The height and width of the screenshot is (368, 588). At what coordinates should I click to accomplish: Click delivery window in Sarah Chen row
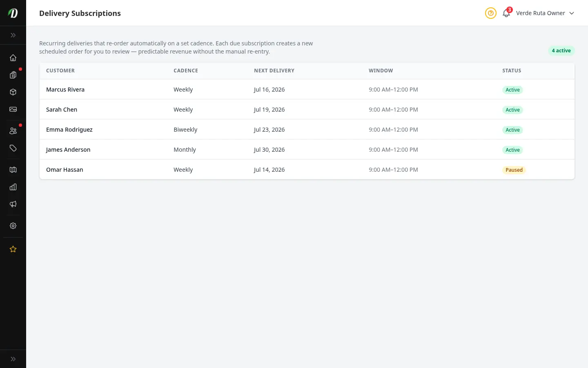point(393,110)
